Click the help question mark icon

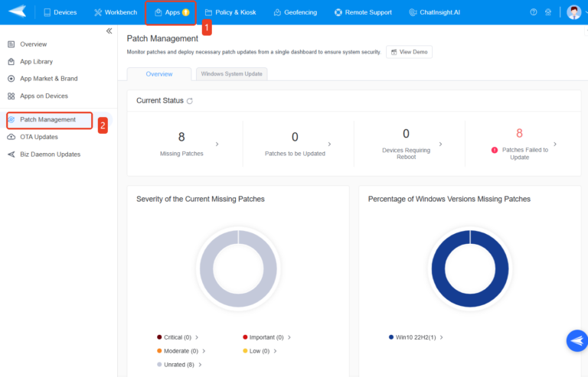(x=534, y=12)
